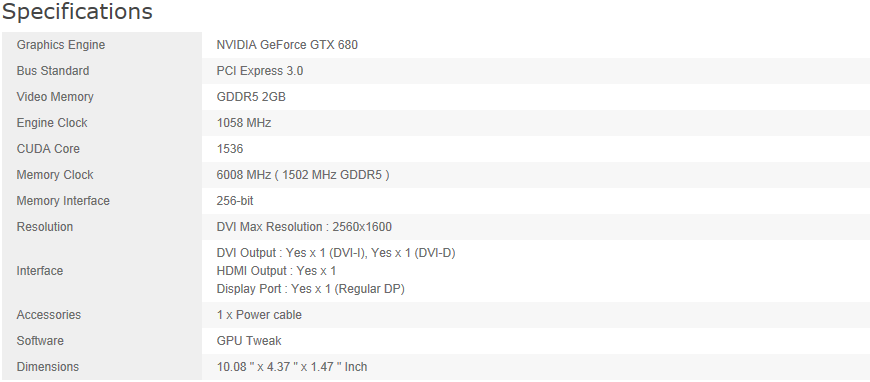
Task: Click the Dimensions value in inches
Action: point(292,367)
